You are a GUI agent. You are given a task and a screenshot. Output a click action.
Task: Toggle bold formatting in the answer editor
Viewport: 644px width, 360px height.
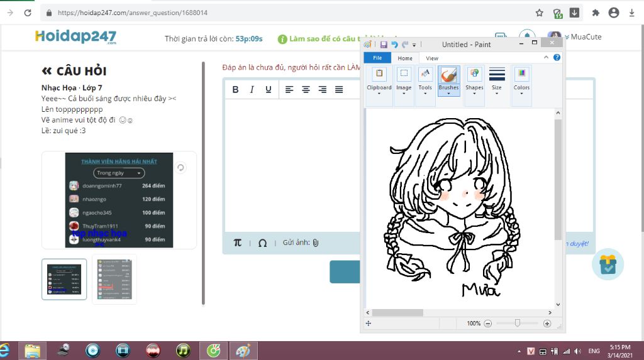pyautogui.click(x=235, y=89)
